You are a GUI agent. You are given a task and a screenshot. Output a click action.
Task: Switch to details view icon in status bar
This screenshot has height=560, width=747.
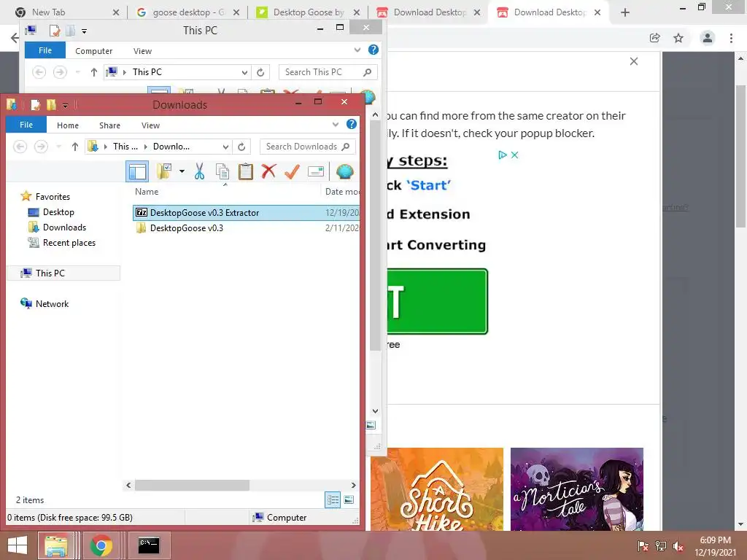coord(333,499)
